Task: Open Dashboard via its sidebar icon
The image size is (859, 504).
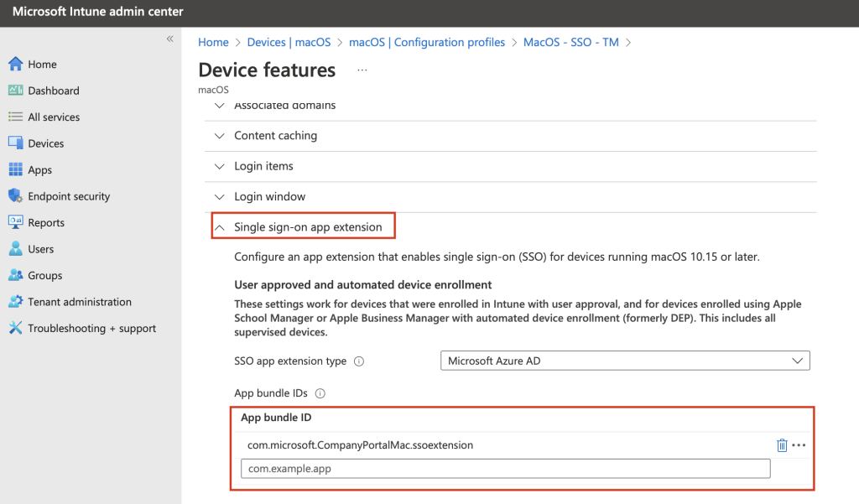Action: pyautogui.click(x=15, y=91)
